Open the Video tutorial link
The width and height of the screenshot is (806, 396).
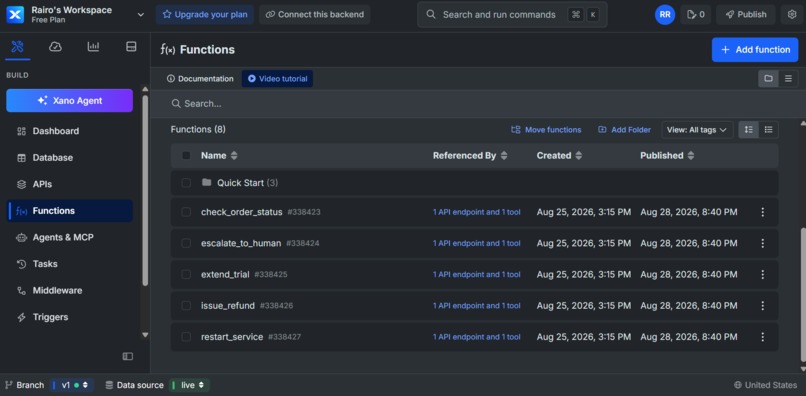278,79
